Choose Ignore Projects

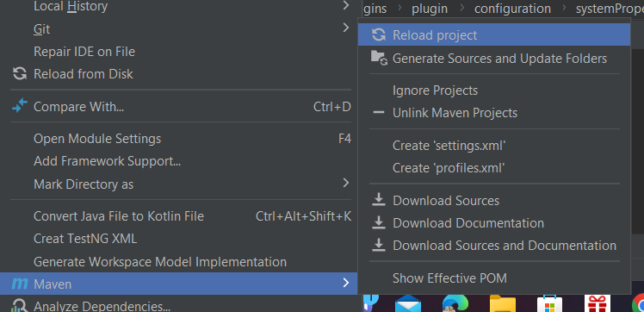(x=494, y=90)
